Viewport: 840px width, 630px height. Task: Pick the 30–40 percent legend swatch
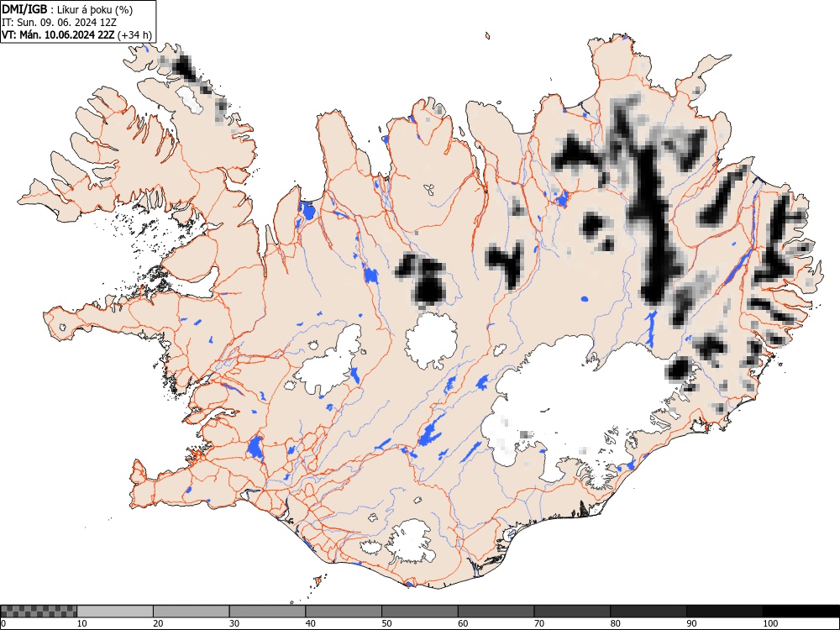(267, 612)
